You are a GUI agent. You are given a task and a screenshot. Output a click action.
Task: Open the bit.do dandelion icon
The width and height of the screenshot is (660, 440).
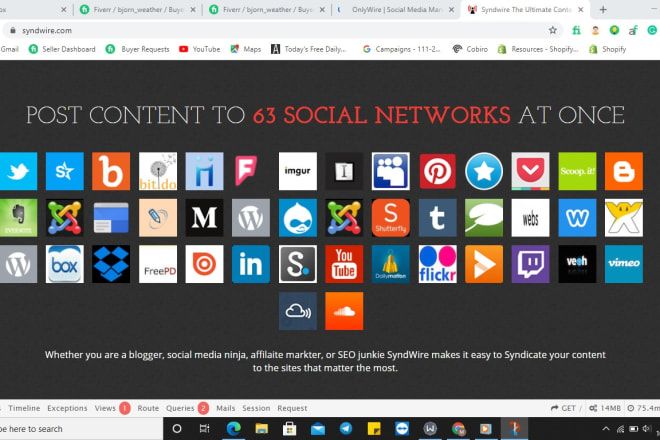tap(158, 171)
